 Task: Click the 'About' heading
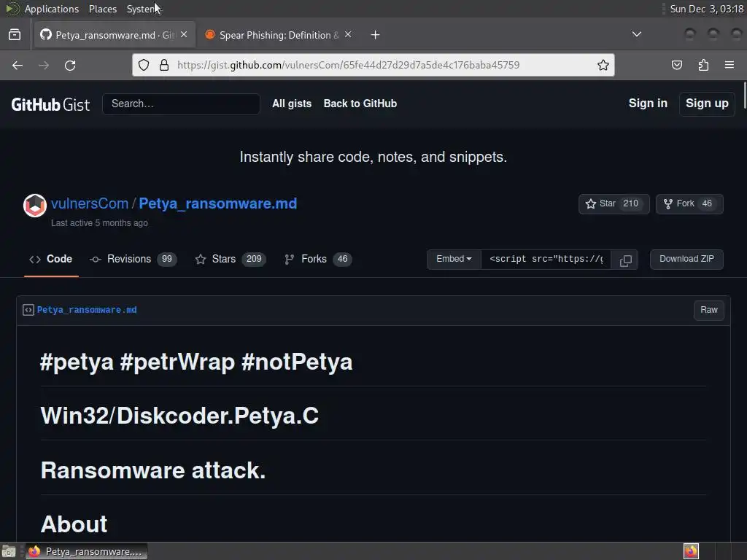coord(74,524)
